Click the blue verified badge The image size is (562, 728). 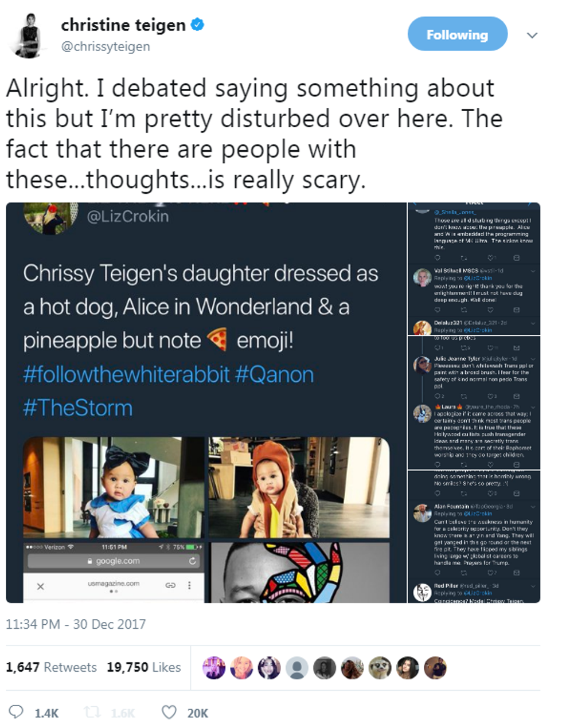[198, 25]
